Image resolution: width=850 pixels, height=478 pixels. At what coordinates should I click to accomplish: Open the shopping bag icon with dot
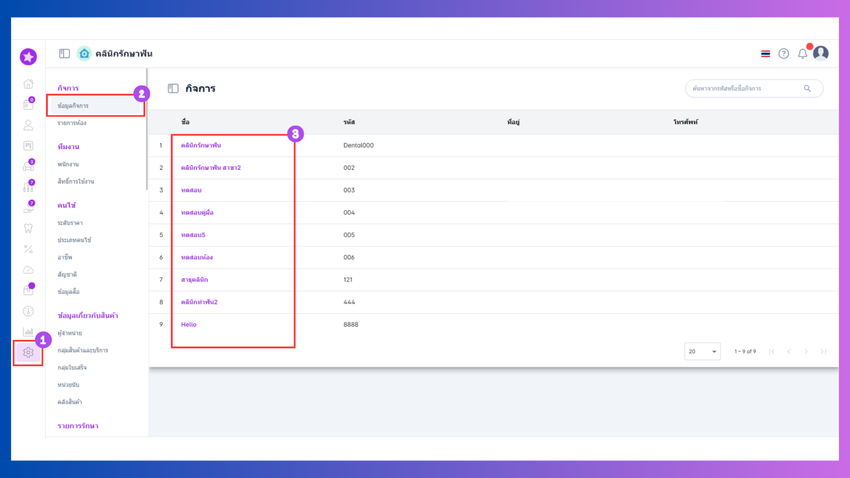(28, 290)
